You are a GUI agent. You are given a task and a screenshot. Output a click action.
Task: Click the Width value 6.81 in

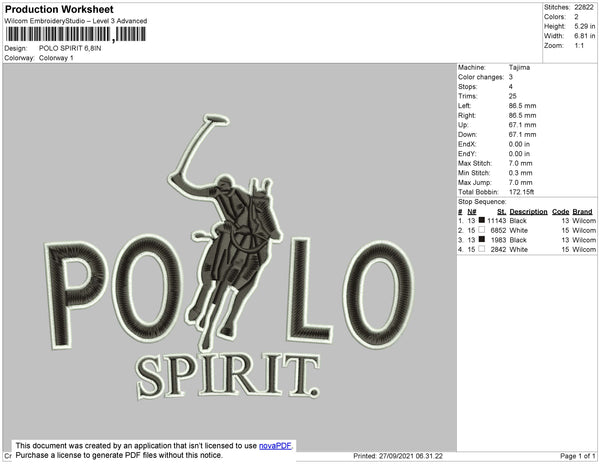[585, 36]
